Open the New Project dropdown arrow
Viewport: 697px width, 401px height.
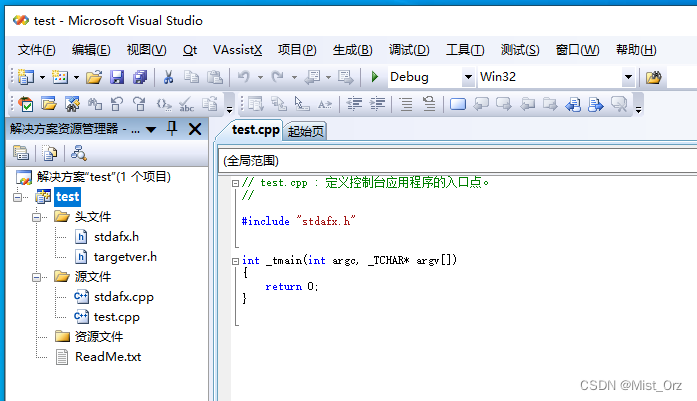[42, 77]
